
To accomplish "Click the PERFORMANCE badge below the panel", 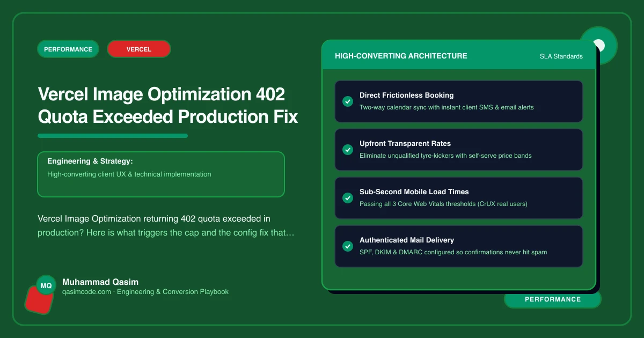I will click(x=553, y=299).
